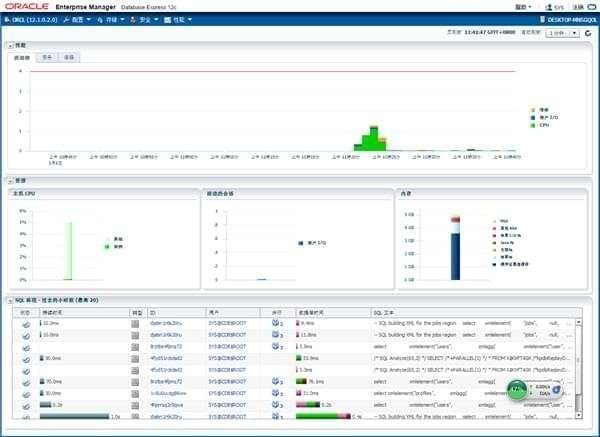Open the 存储 (Storage) menu
The image size is (600, 437).
[113, 19]
